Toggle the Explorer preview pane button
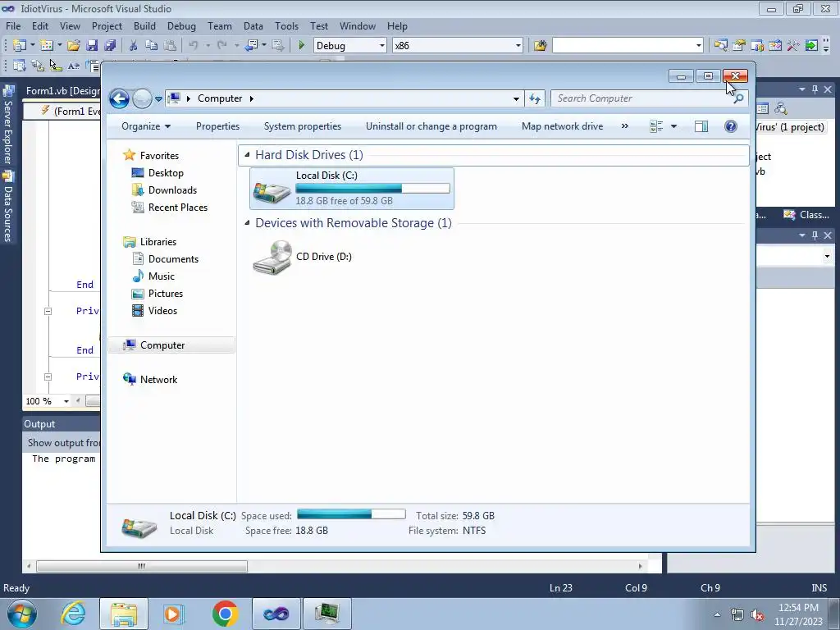Screen dimensions: 840x630 701,126
